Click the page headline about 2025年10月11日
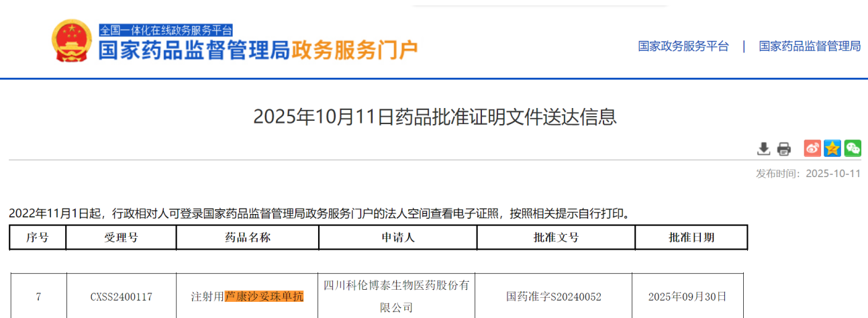868x318 pixels. point(434,117)
